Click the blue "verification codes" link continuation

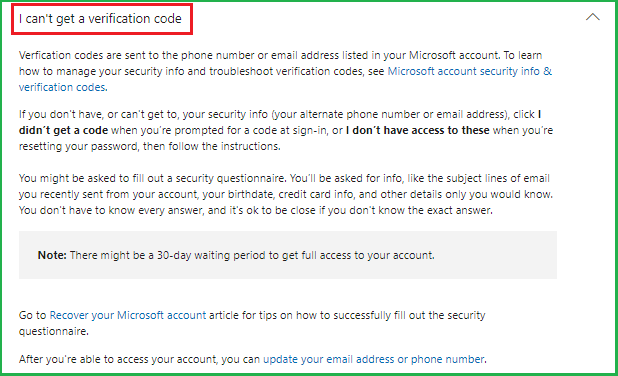tap(62, 87)
